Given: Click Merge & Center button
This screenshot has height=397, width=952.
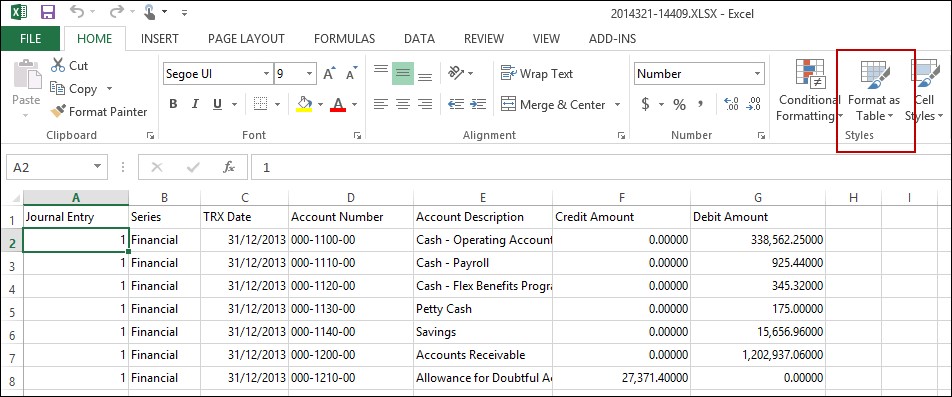Looking at the screenshot, I should (553, 104).
